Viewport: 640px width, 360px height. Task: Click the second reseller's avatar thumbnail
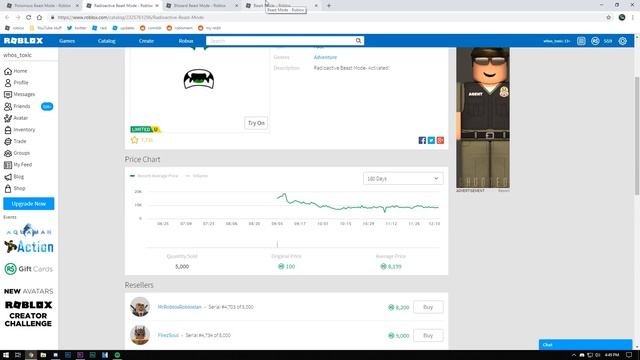coord(140,335)
